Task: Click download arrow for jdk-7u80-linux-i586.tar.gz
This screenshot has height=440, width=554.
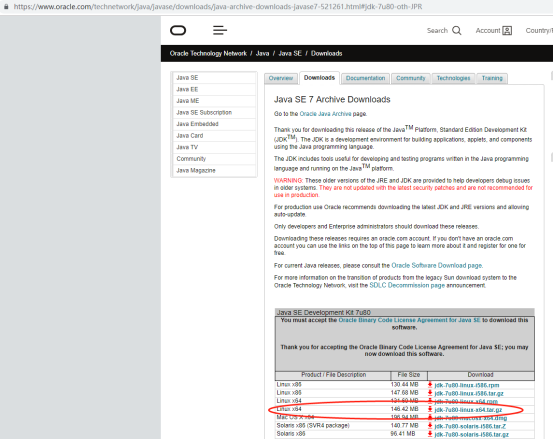Action: coord(430,393)
